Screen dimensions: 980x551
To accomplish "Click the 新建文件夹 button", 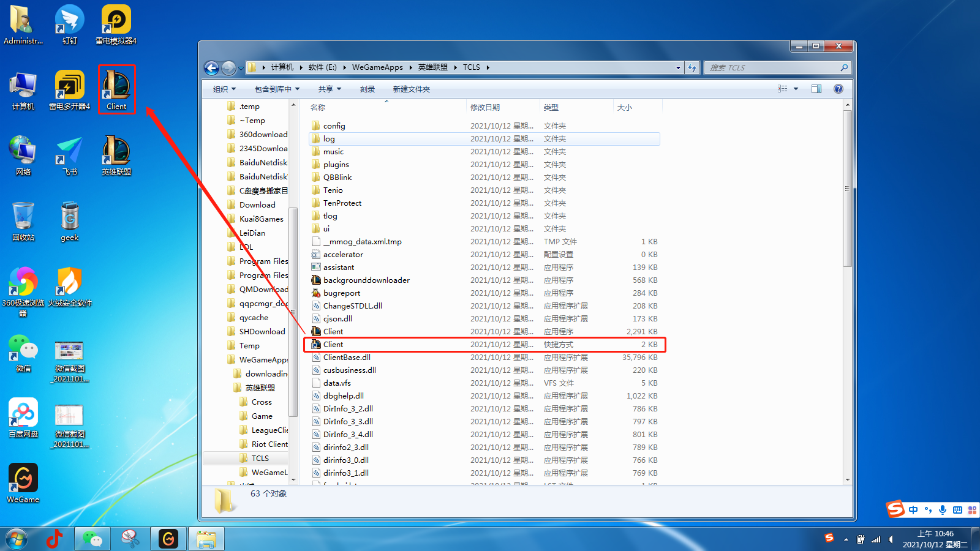I will 412,89.
